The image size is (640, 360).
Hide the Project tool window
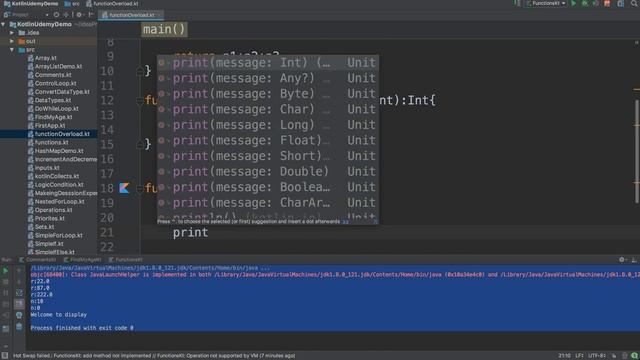[x=91, y=15]
